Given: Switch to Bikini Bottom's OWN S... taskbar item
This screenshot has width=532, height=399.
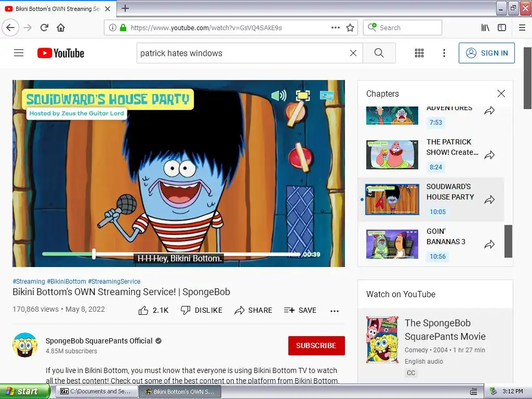Looking at the screenshot, I should point(180,391).
